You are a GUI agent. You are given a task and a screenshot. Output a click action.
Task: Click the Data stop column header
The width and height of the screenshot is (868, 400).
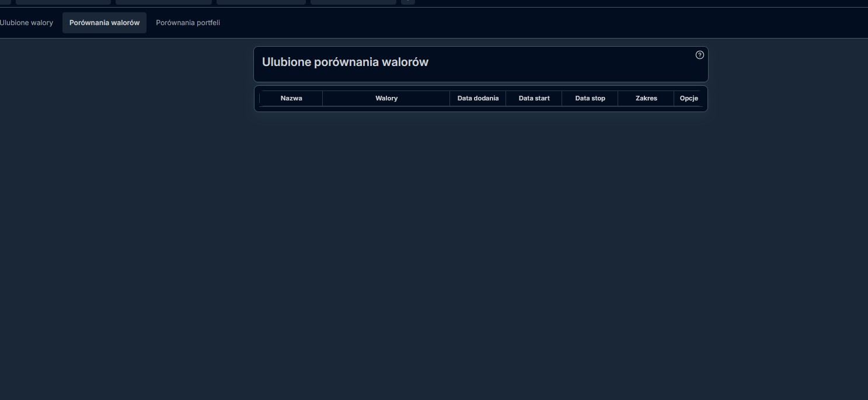click(590, 98)
